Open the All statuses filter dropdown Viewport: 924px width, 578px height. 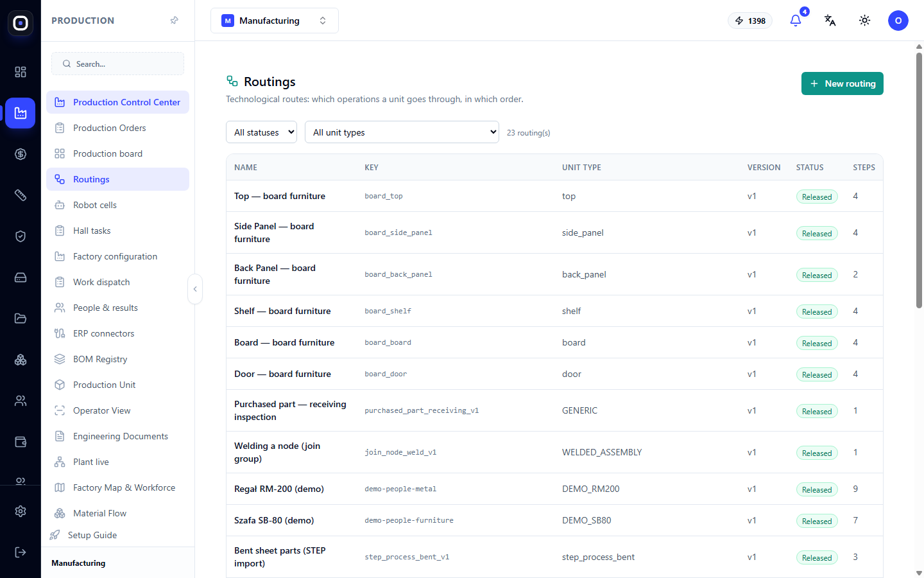(x=261, y=132)
